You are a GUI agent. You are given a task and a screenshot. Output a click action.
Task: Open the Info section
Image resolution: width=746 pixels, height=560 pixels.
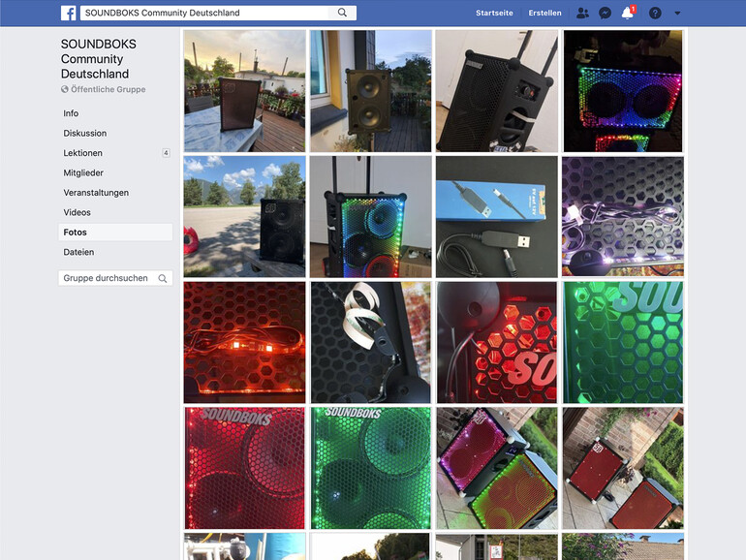pos(71,113)
